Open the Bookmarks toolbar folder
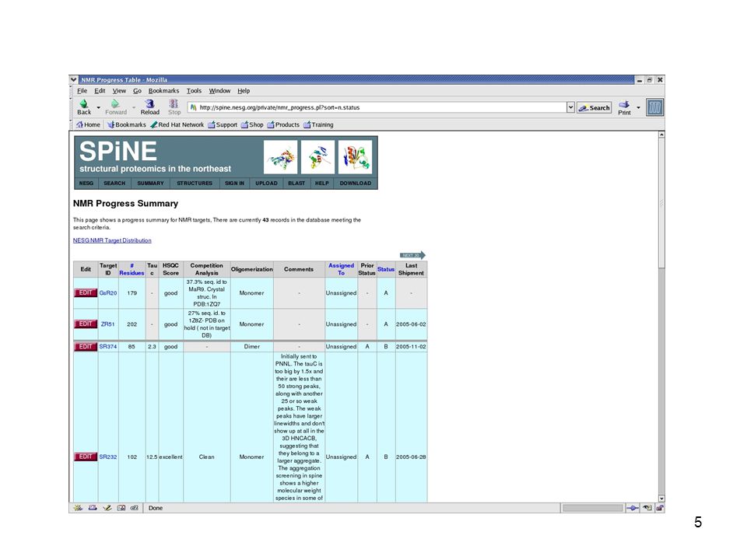The width and height of the screenshot is (747, 560). [x=127, y=124]
